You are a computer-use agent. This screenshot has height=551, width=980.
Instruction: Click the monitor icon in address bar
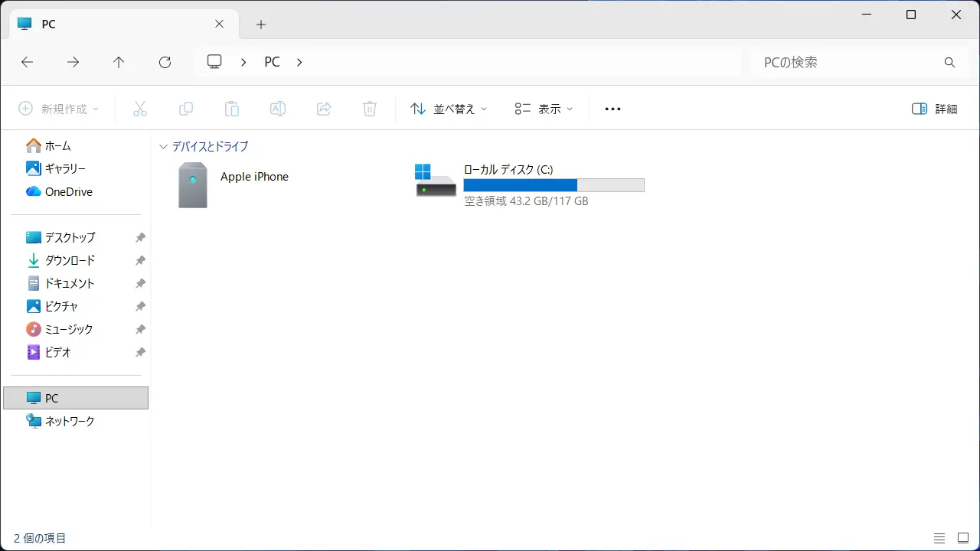click(214, 62)
